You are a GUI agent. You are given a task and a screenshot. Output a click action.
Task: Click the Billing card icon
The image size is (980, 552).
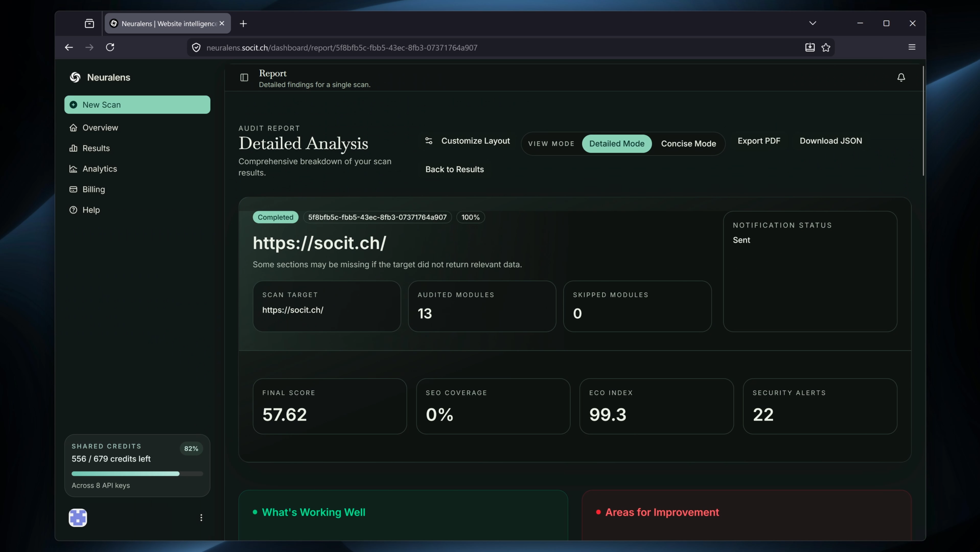[73, 189]
